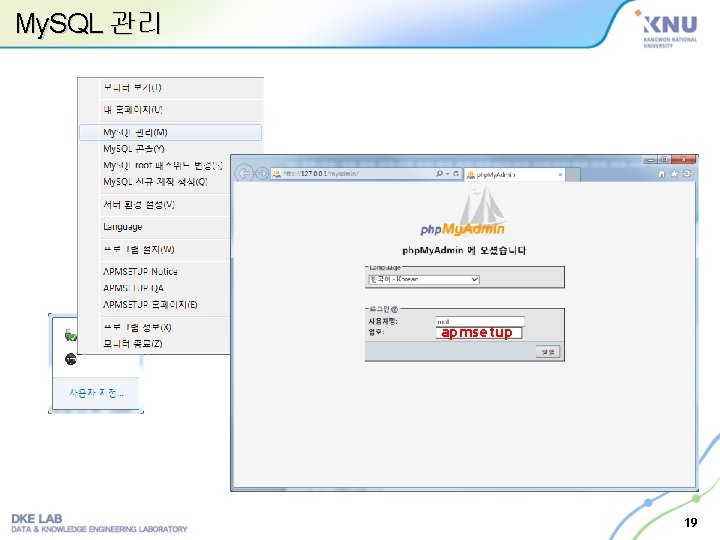
Task: Click the login submit button
Action: point(548,352)
